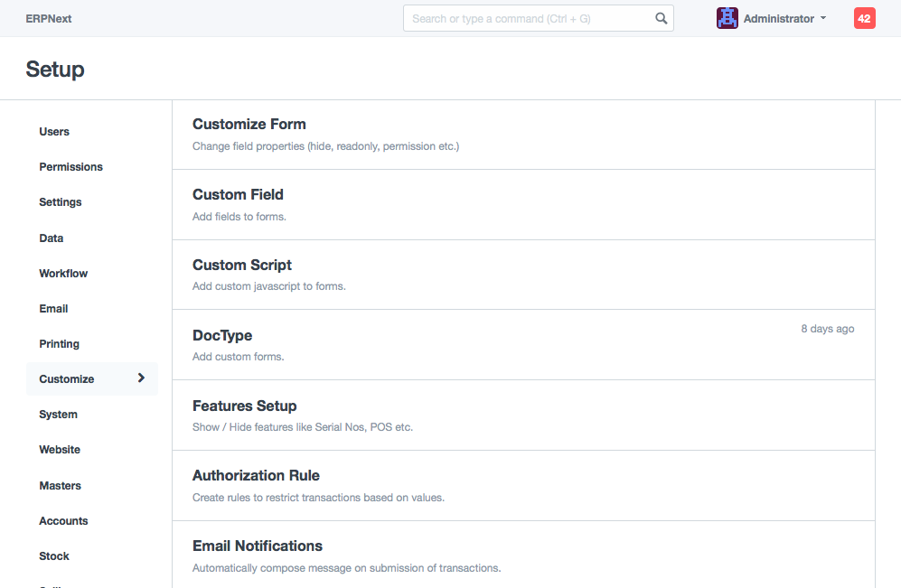Open Features Setup

click(x=245, y=406)
